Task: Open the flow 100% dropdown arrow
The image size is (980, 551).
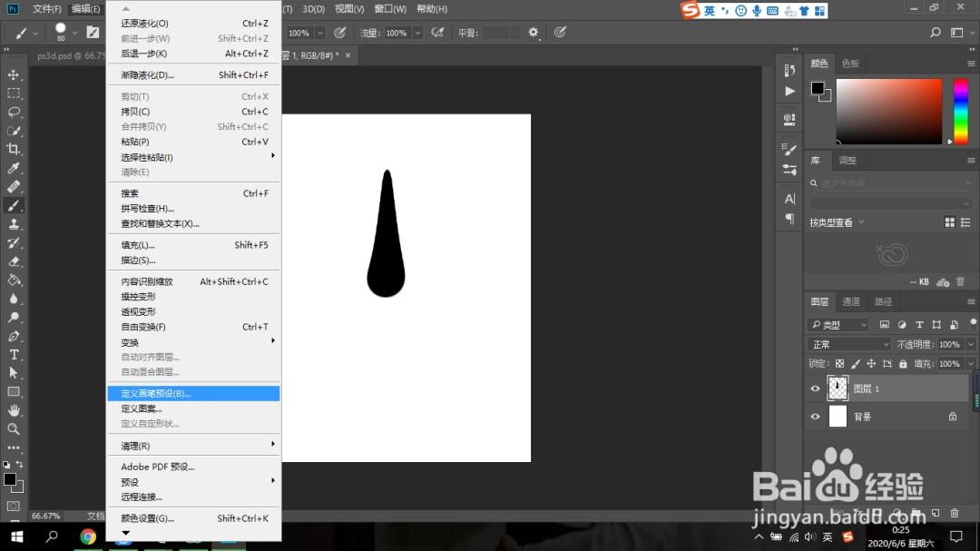Action: click(417, 33)
